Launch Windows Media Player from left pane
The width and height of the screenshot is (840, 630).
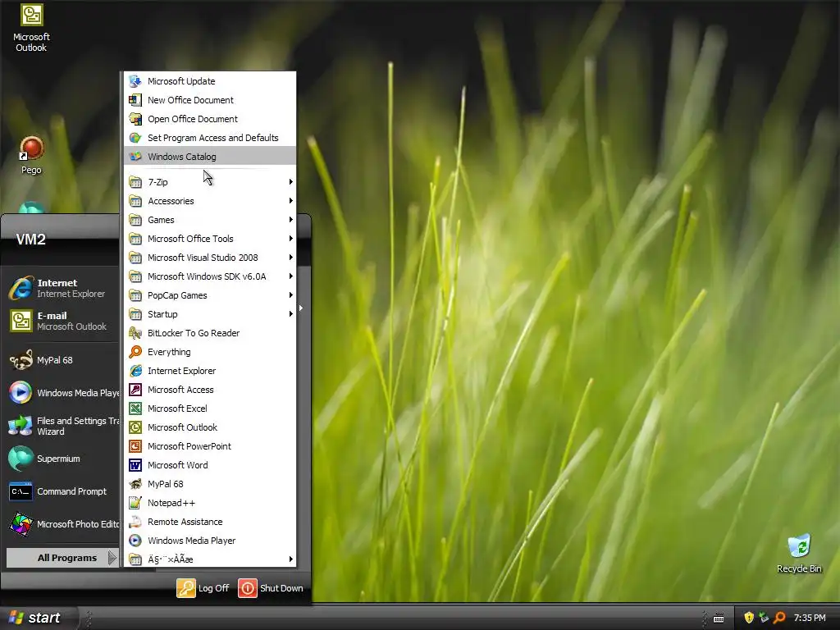(x=62, y=393)
